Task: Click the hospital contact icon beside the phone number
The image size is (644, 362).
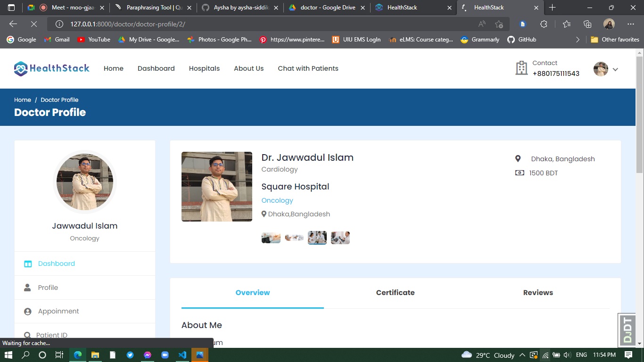Action: pyautogui.click(x=521, y=68)
